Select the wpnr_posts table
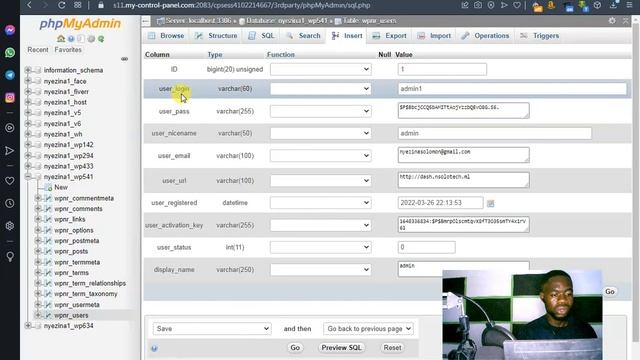Image resolution: width=640 pixels, height=360 pixels. click(71, 251)
